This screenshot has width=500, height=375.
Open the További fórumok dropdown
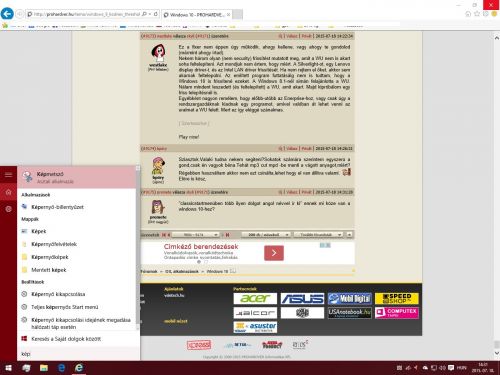[x=318, y=235]
